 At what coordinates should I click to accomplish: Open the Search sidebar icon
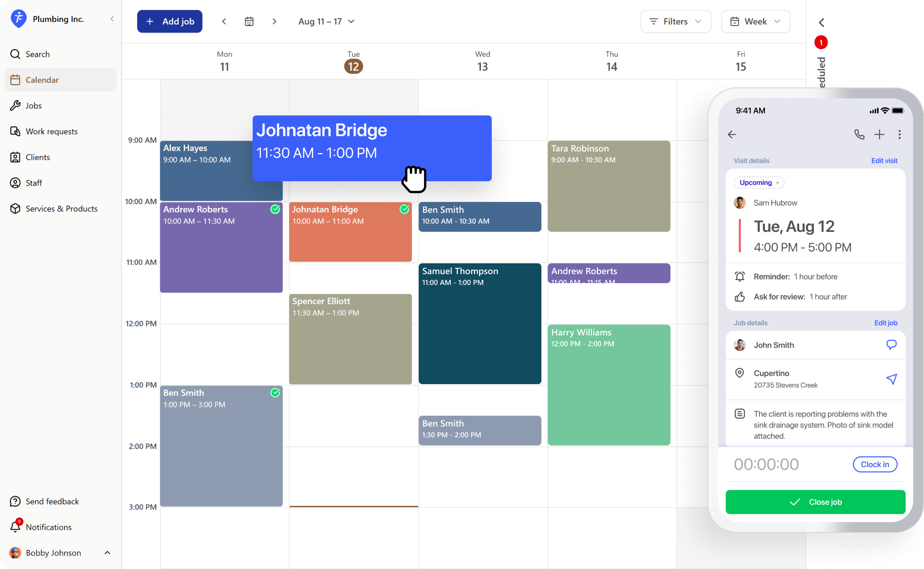coord(15,54)
